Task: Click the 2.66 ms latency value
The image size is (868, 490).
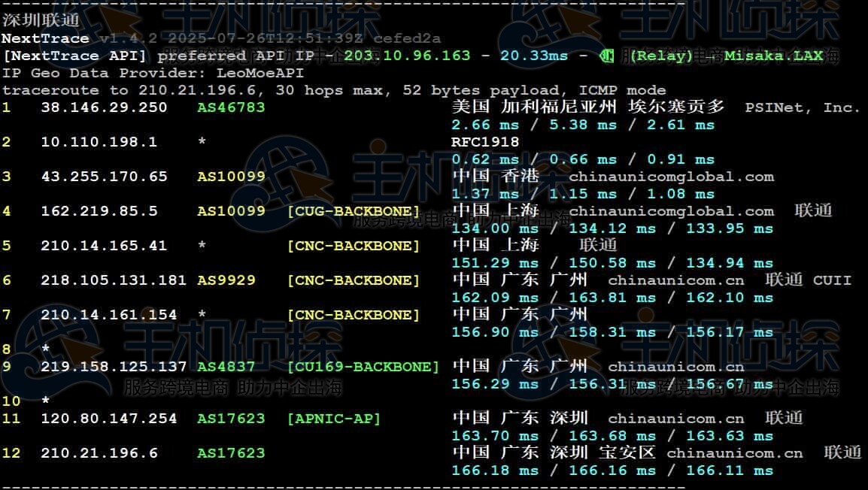Action: tap(485, 125)
